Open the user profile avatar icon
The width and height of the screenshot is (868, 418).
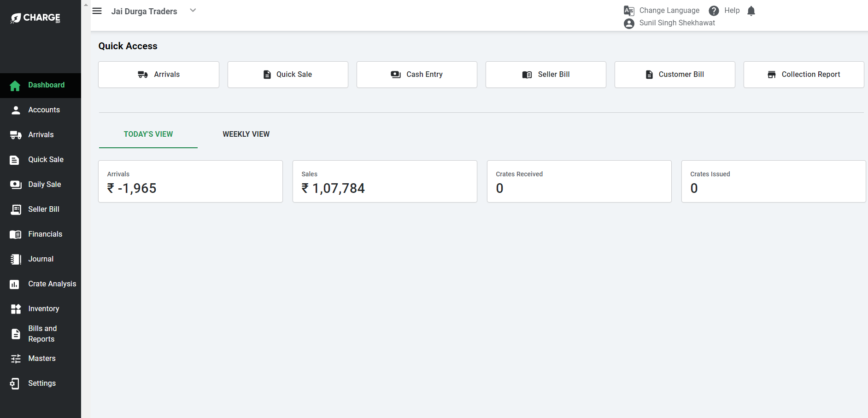point(629,23)
